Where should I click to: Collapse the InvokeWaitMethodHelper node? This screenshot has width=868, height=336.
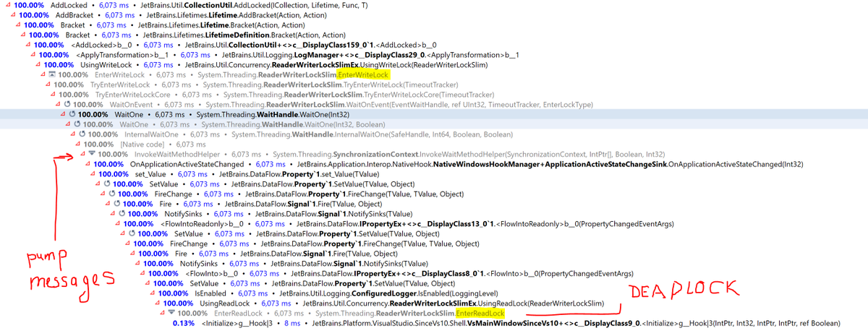(x=82, y=154)
